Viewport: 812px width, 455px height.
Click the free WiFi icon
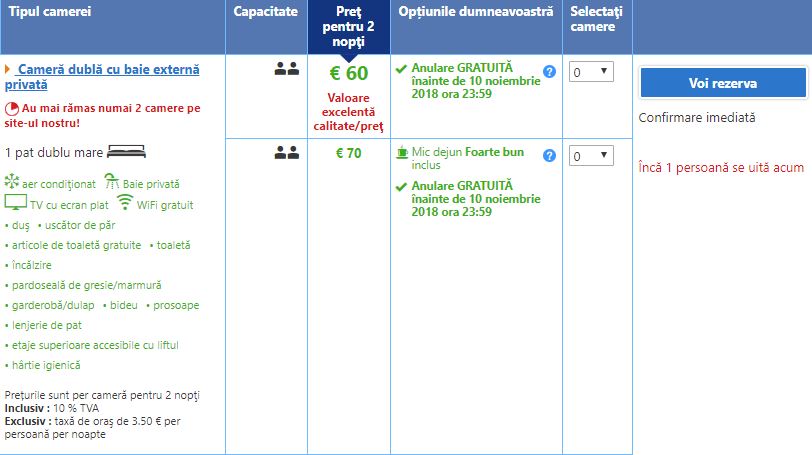click(x=125, y=203)
